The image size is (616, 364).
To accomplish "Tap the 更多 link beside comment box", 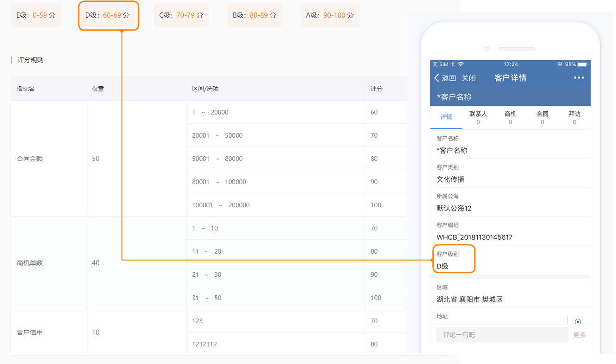I will [580, 335].
